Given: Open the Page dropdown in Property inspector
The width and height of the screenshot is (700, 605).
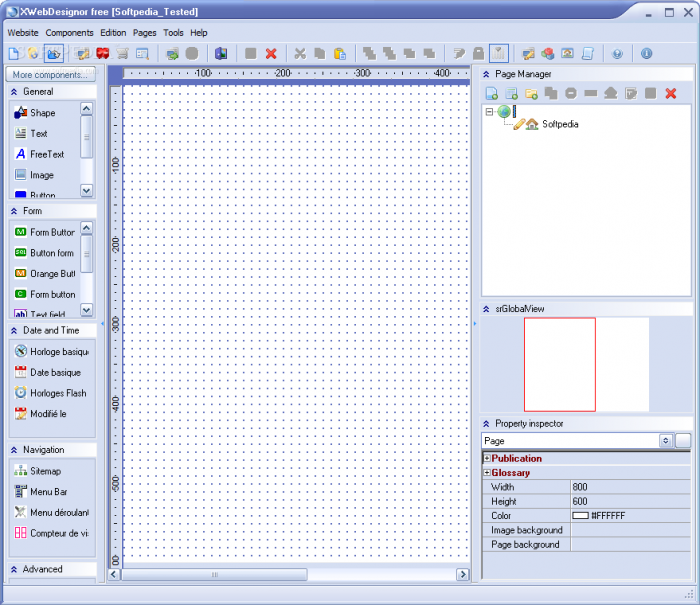Looking at the screenshot, I should pyautogui.click(x=665, y=440).
